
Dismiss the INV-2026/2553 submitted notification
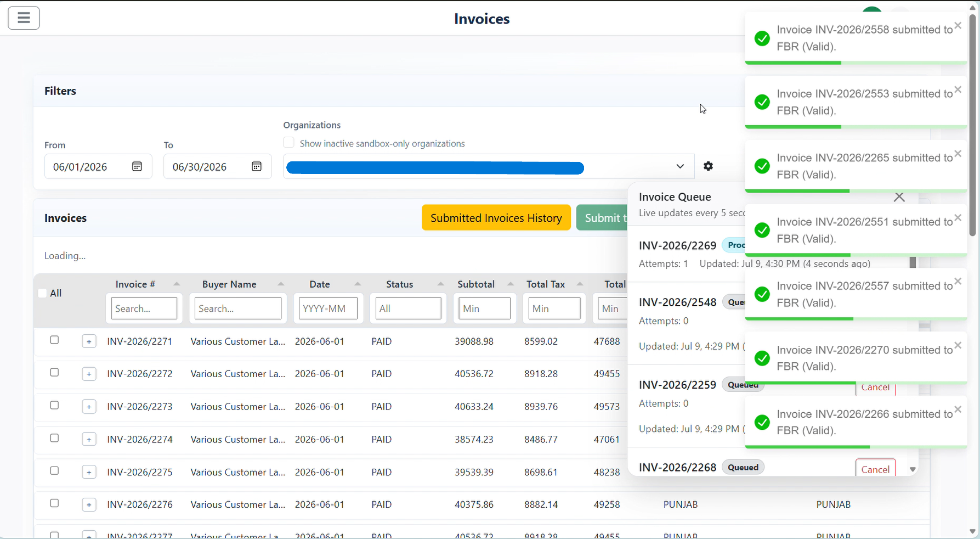(958, 89)
